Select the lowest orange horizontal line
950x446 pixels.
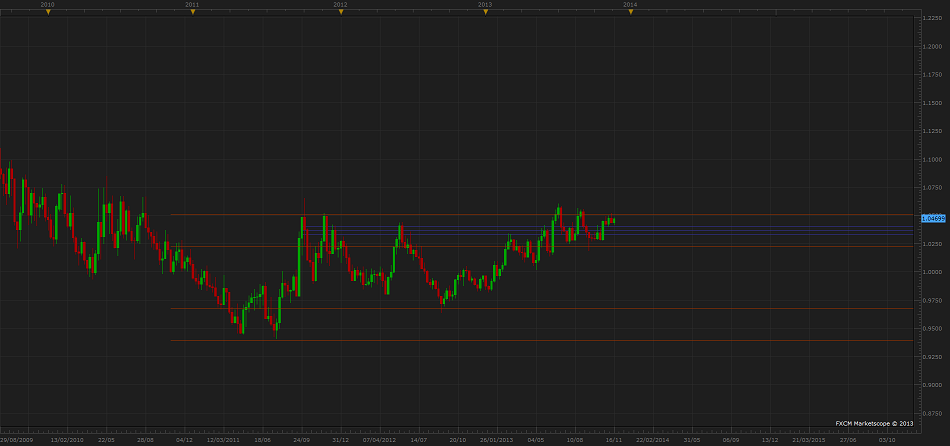[540, 341]
